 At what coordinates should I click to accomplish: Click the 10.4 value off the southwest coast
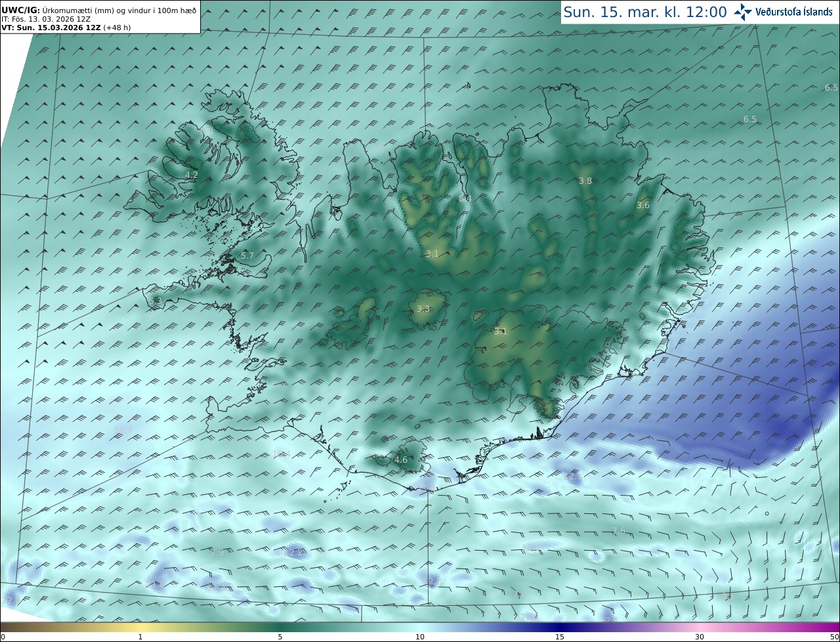[281, 454]
